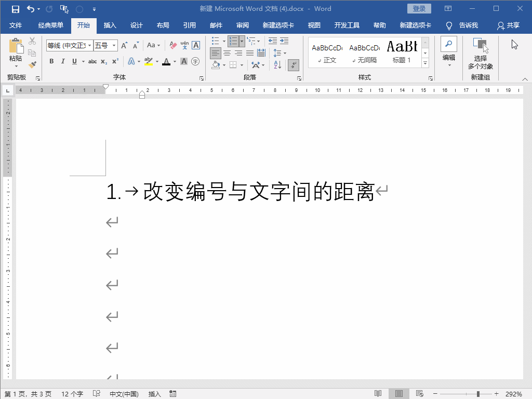
Task: Open the font size dropdown
Action: click(x=114, y=45)
